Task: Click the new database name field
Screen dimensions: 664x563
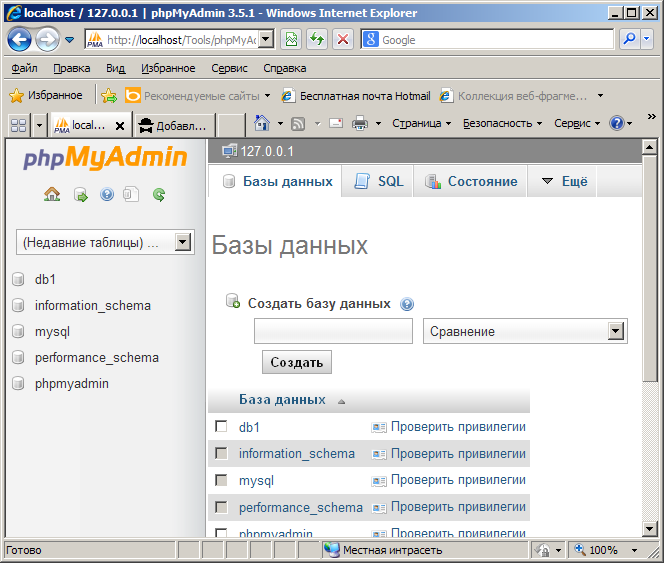Action: pyautogui.click(x=333, y=331)
